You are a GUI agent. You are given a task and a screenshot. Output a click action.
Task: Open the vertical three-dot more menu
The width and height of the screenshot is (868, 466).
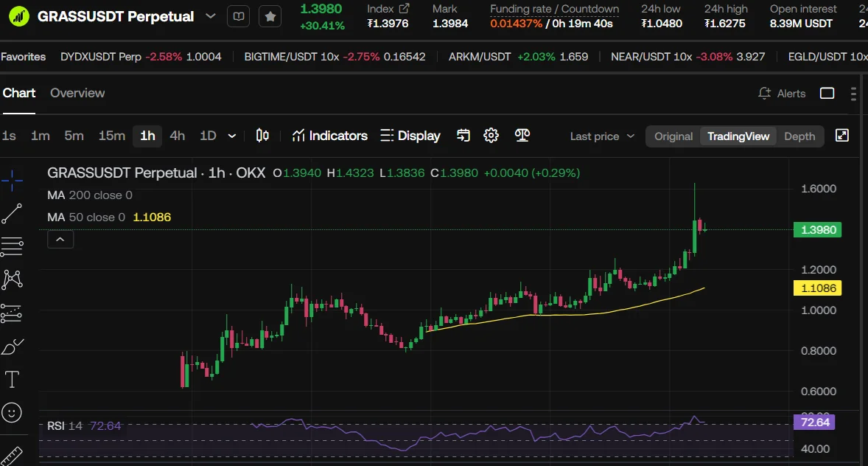coord(853,94)
